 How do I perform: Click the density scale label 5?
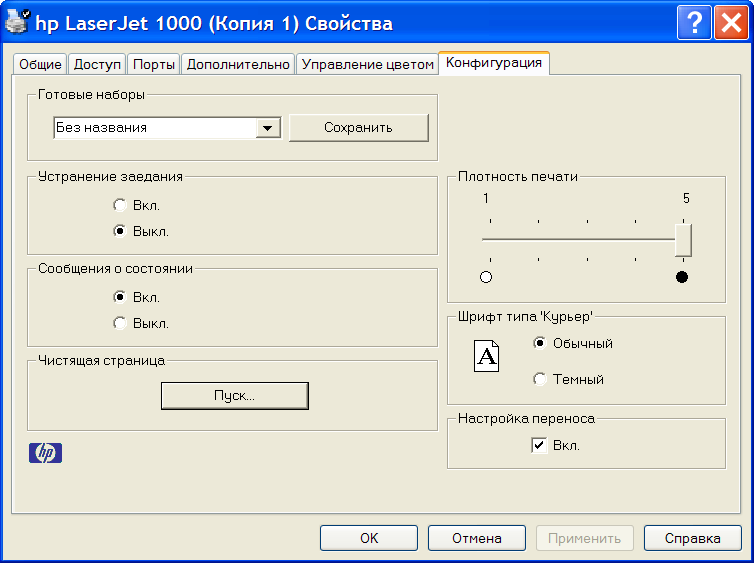pos(686,198)
